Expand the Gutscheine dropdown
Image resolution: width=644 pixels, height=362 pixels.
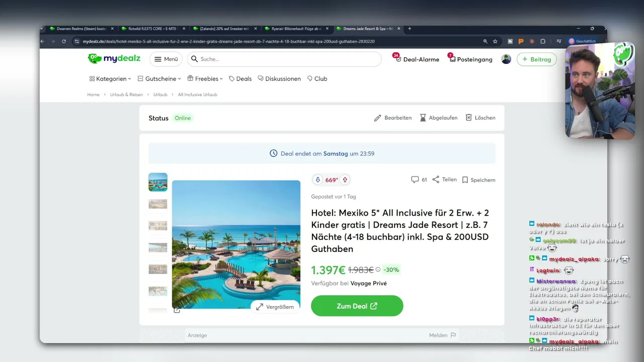(x=159, y=79)
